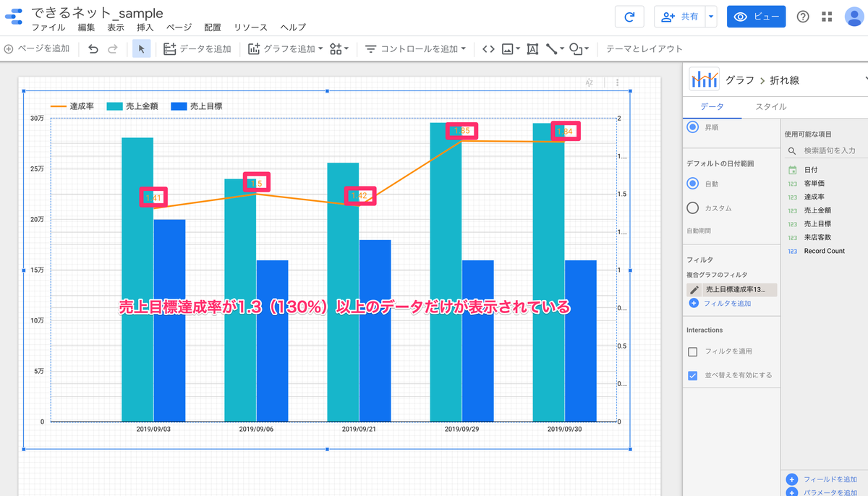The height and width of the screenshot is (496, 868).
Task: Add a text box with the text icon
Action: [x=532, y=49]
